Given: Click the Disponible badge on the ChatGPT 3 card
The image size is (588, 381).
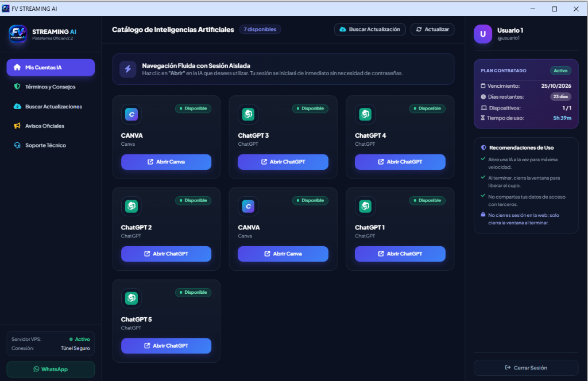Looking at the screenshot, I should click(310, 108).
